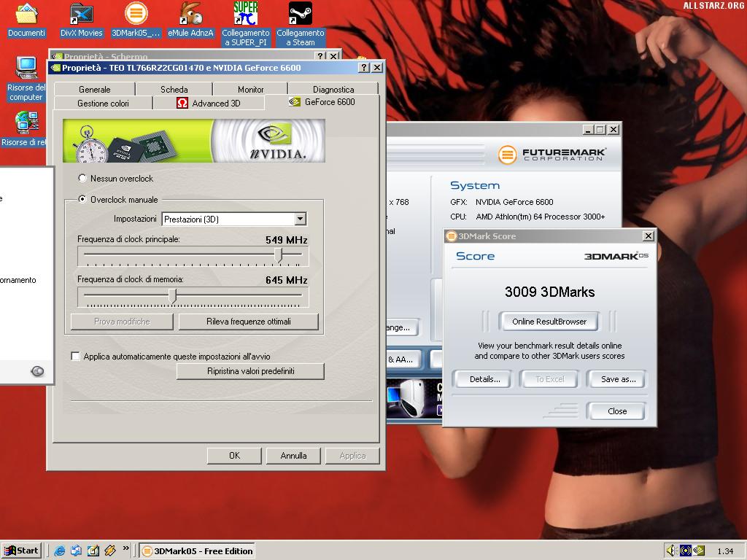Screen dimensions: 747x560
Task: Click the clock showing 1.34
Action: pos(725,551)
